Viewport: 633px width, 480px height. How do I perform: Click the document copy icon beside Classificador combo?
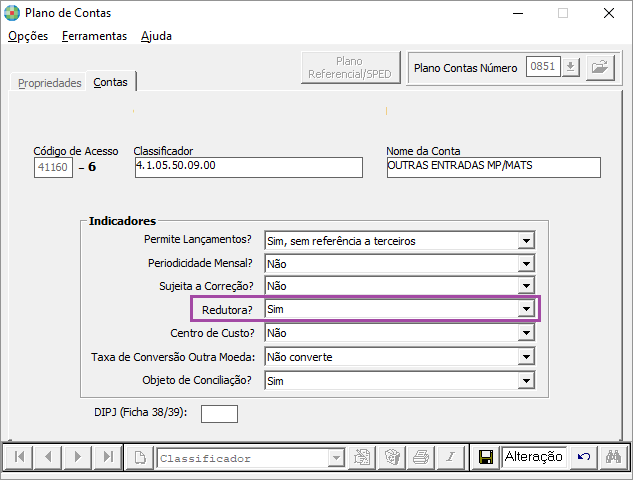(x=361, y=457)
